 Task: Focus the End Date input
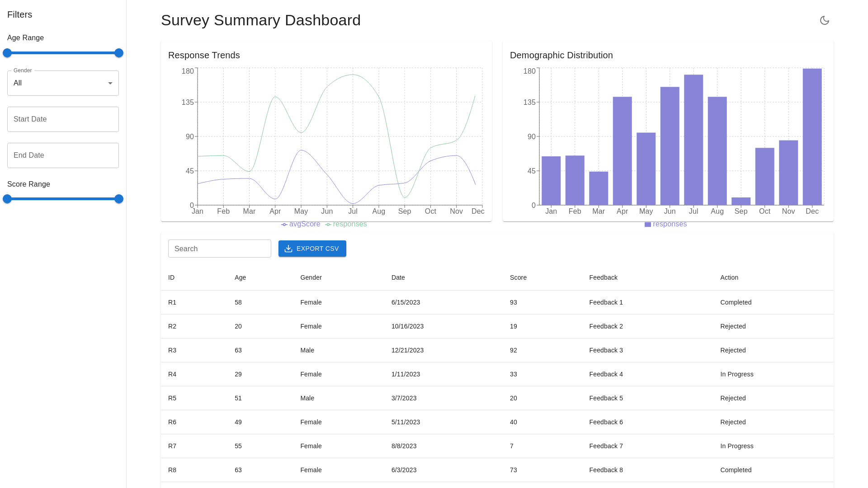point(63,155)
